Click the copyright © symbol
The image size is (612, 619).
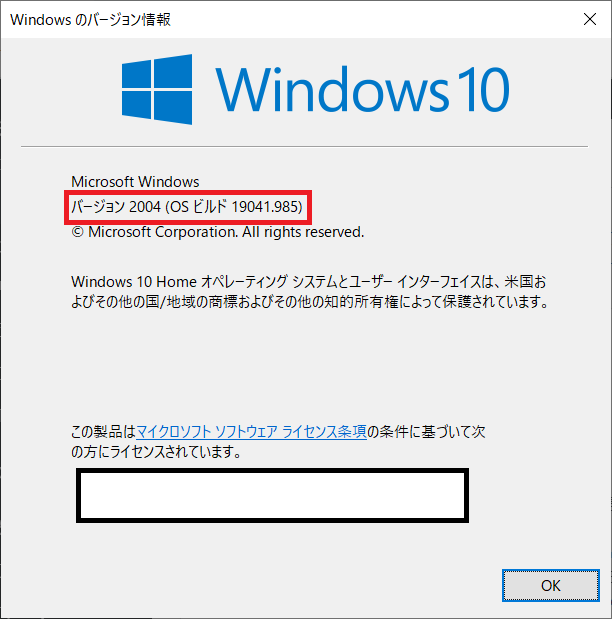tap(77, 232)
